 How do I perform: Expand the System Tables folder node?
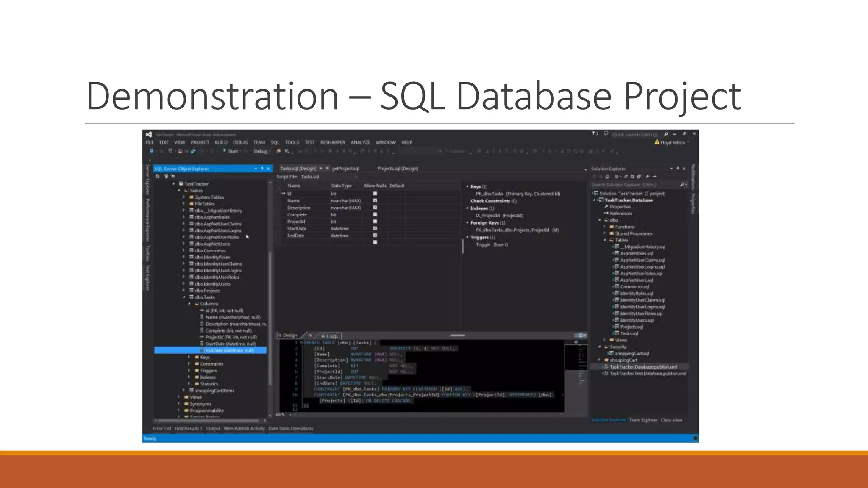coord(184,197)
